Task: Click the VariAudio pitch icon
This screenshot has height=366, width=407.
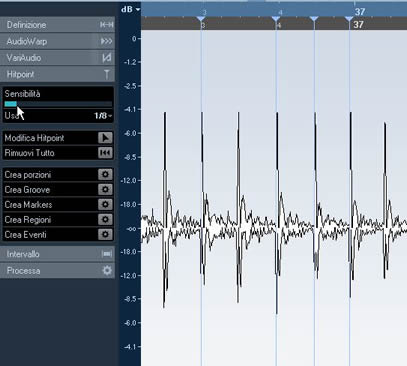Action: point(107,58)
